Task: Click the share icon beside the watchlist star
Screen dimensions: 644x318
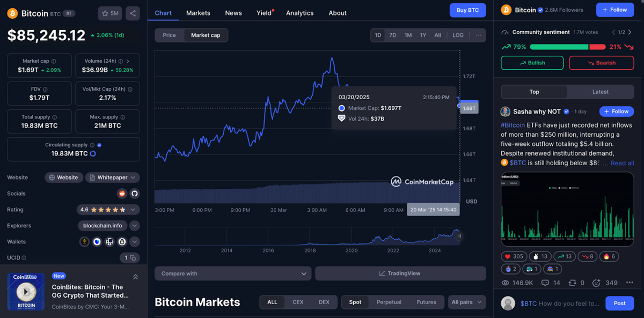Action: 133,13
